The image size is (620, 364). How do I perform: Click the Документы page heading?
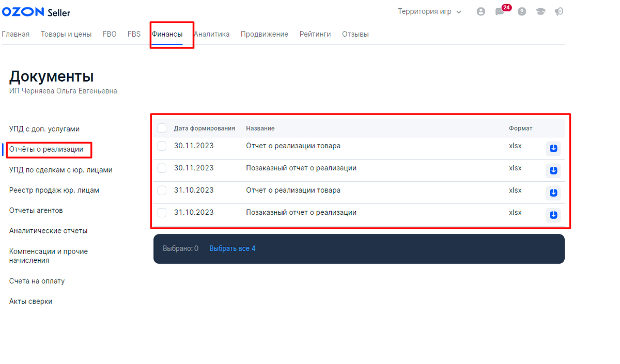52,77
